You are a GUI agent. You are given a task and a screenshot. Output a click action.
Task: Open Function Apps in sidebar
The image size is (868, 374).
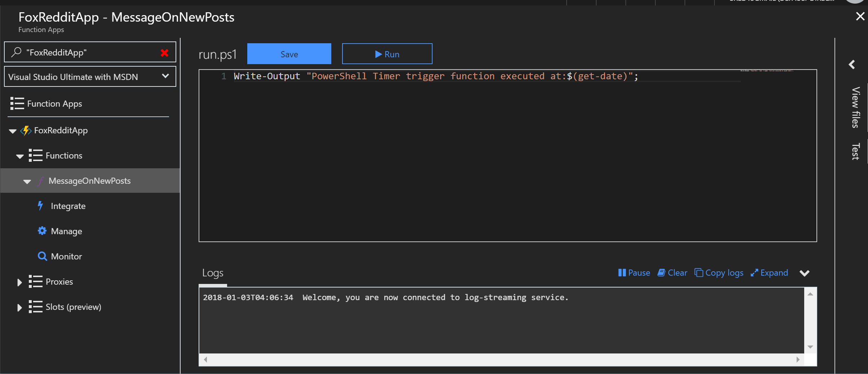click(54, 104)
